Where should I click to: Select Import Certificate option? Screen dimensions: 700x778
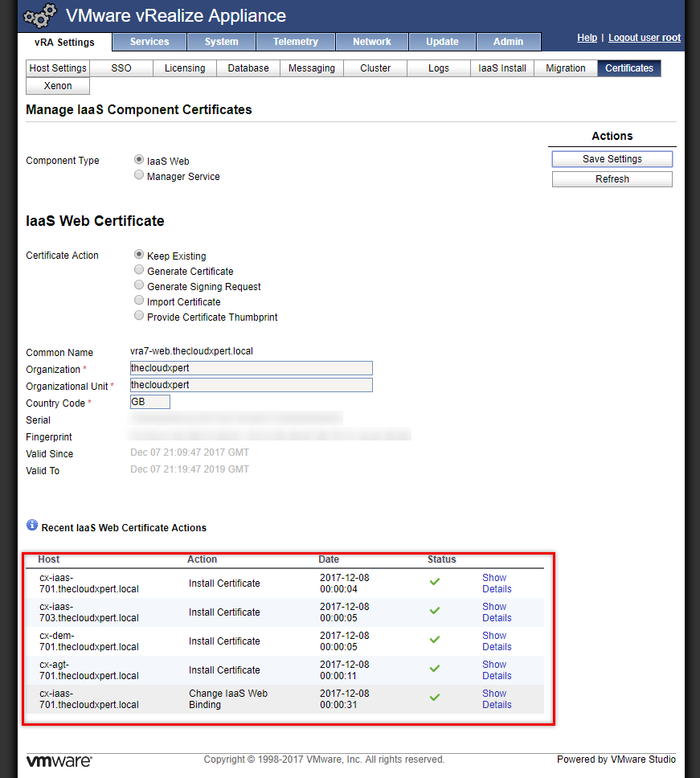(140, 301)
